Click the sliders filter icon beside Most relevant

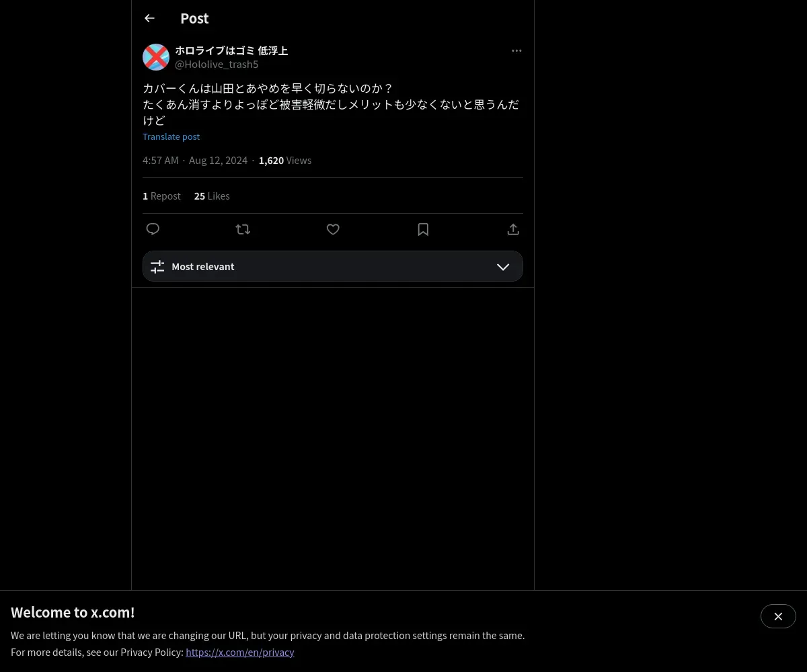coord(157,267)
